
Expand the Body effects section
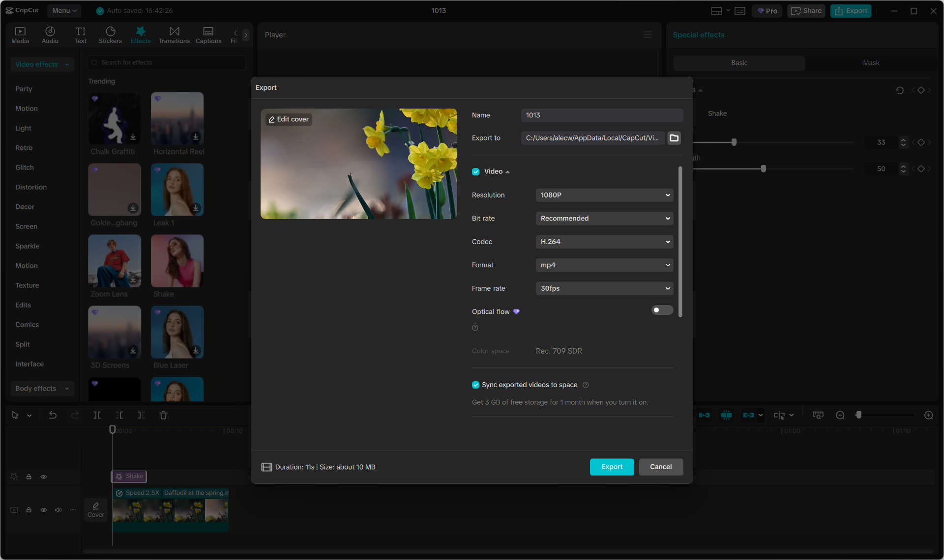(42, 389)
